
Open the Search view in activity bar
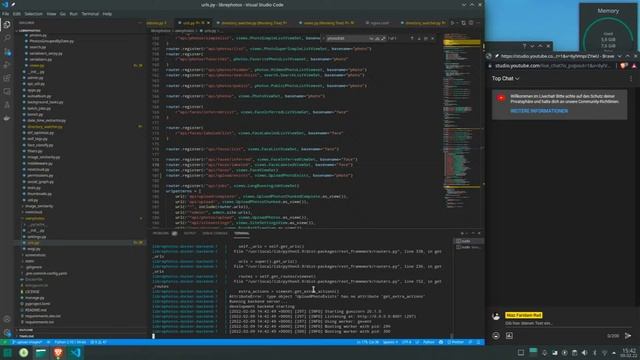(x=7, y=38)
